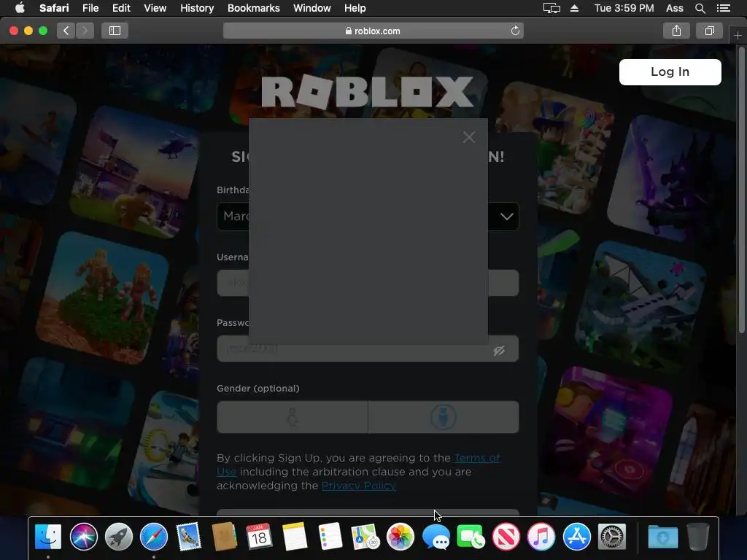Open News icon in Dock
The image size is (747, 560).
pos(506,537)
